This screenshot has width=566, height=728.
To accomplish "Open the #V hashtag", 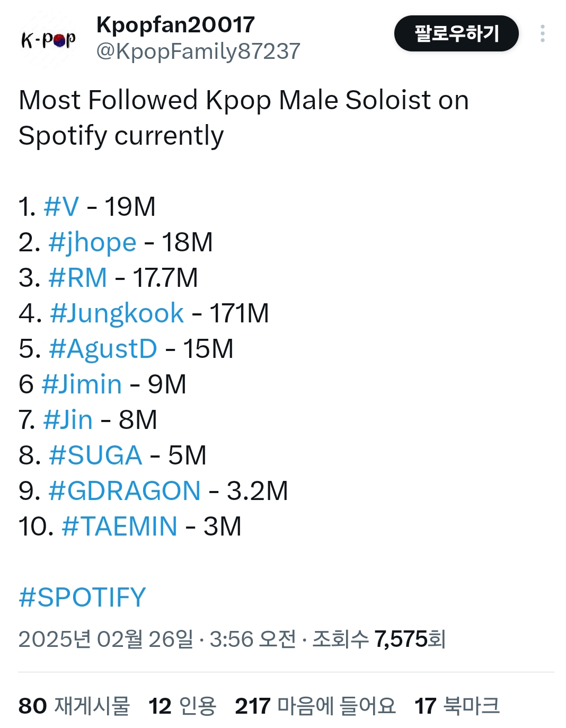I will 61,206.
